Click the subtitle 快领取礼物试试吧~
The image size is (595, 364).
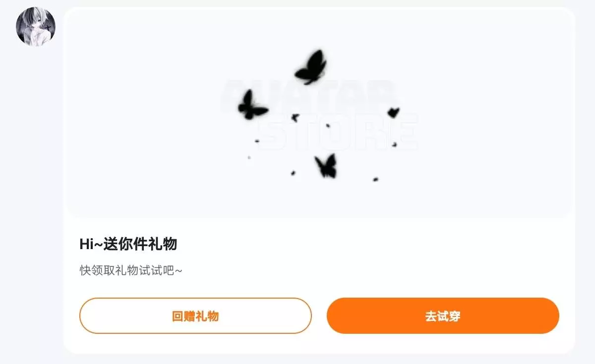pos(131,270)
